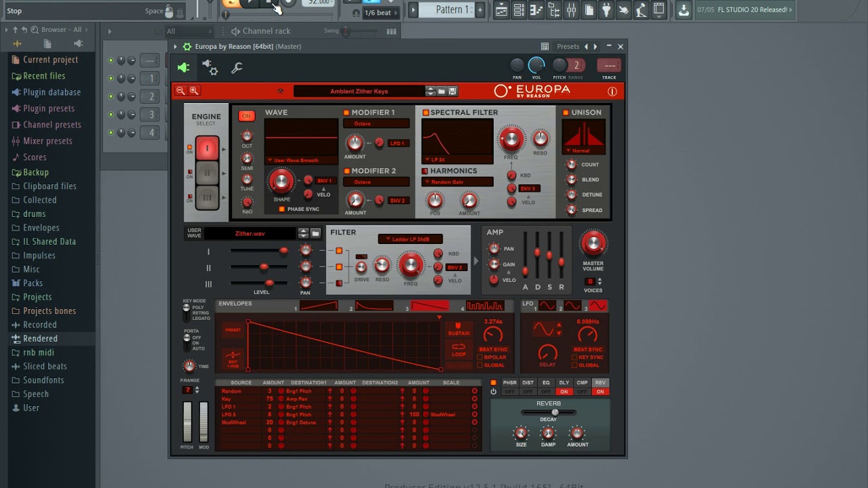Expand the Europa plugin window menu arrow
The width and height of the screenshot is (868, 488).
pyautogui.click(x=175, y=46)
